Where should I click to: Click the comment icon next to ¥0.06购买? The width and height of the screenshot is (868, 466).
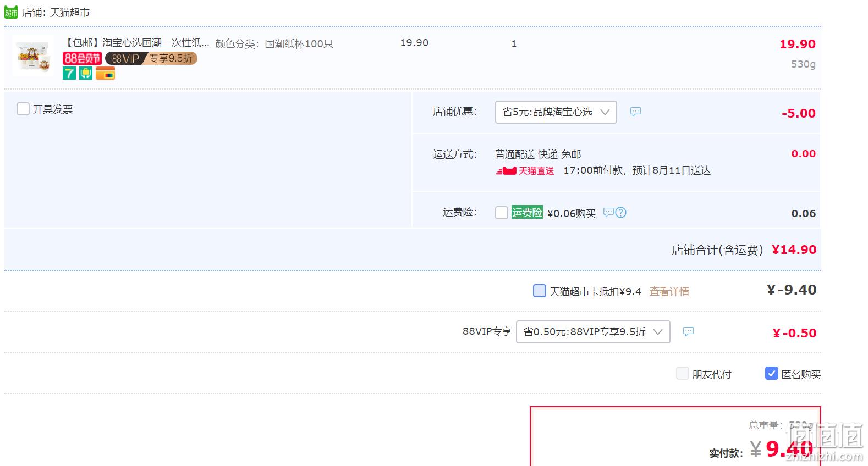pos(608,212)
